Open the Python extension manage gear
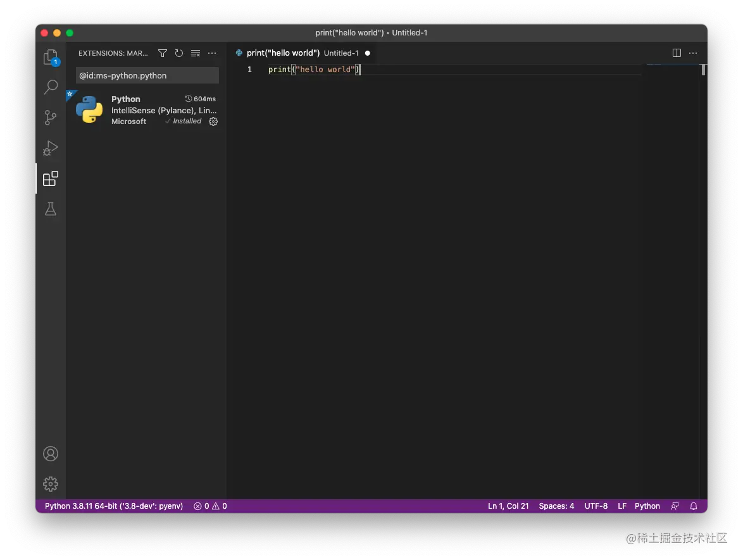This screenshot has width=743, height=560. pos(213,121)
